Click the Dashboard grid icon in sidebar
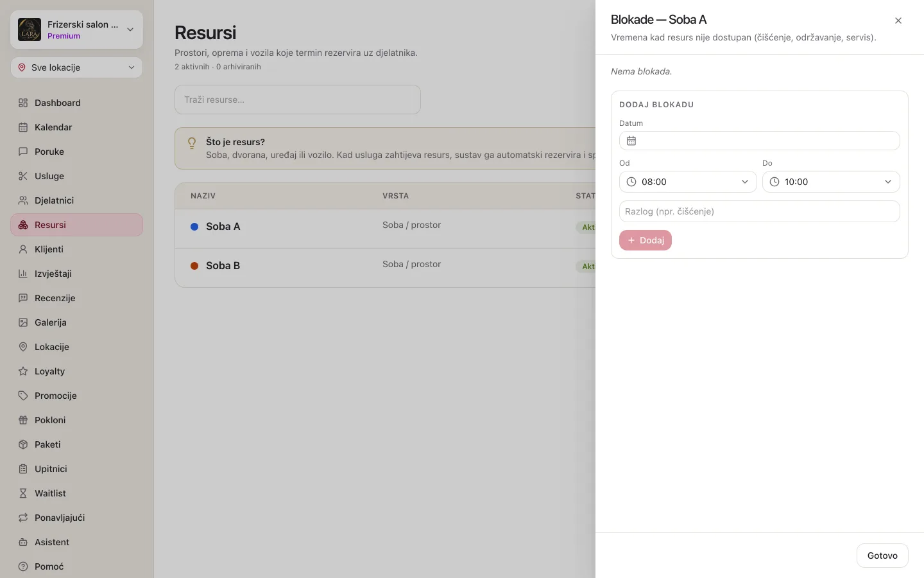 pyautogui.click(x=23, y=103)
